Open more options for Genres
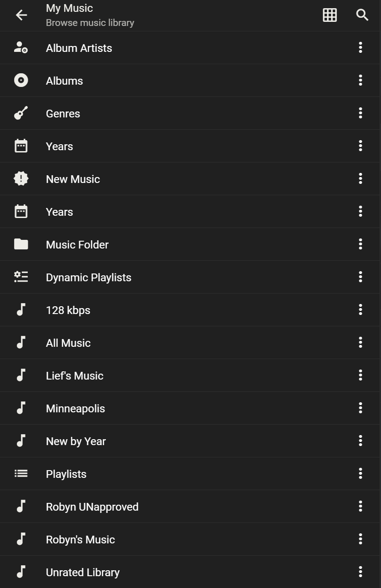This screenshot has width=381, height=588. (x=360, y=113)
